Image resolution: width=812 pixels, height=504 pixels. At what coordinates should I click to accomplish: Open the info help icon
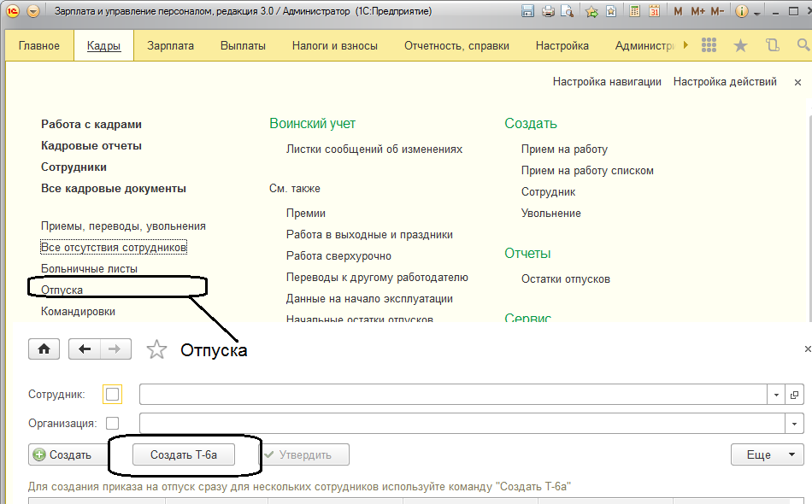coord(742,11)
